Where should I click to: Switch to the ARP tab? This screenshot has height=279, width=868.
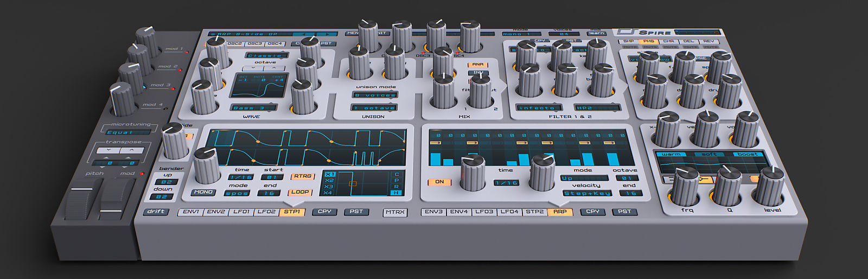coord(560,212)
